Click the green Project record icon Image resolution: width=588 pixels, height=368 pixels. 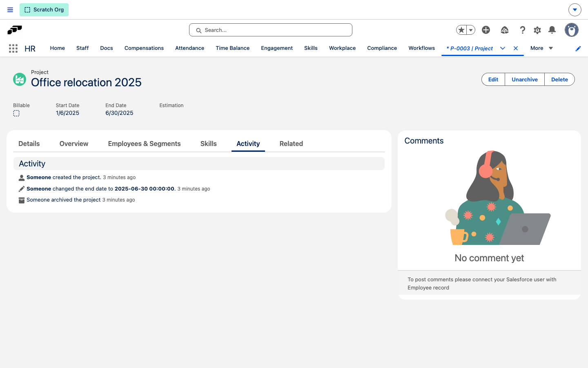pos(20,79)
